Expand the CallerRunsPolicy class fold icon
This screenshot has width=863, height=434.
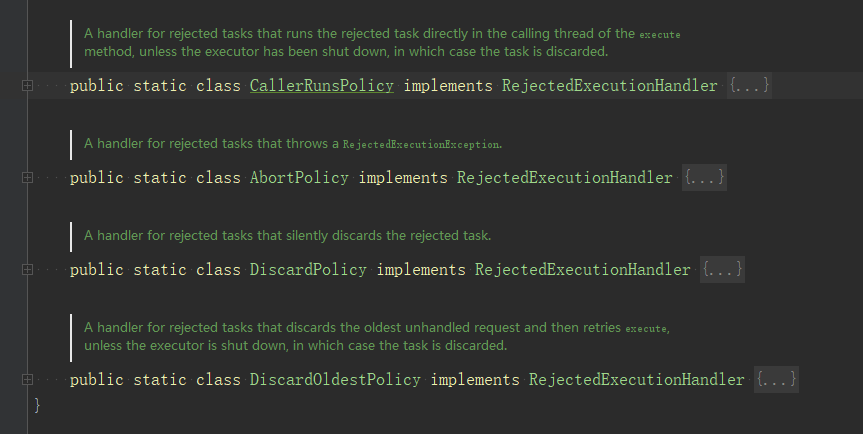click(27, 85)
